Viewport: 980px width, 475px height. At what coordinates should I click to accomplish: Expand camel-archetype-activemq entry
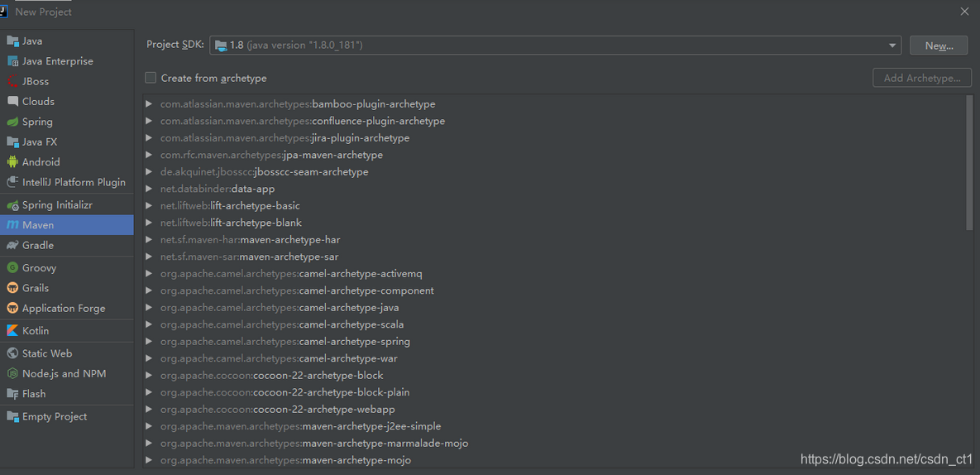[149, 273]
